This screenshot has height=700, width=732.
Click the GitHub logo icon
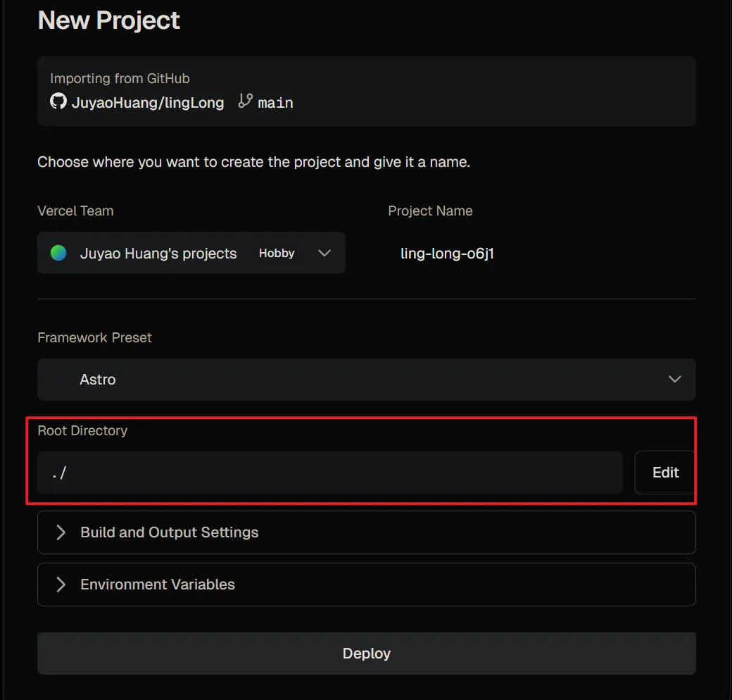tap(58, 102)
